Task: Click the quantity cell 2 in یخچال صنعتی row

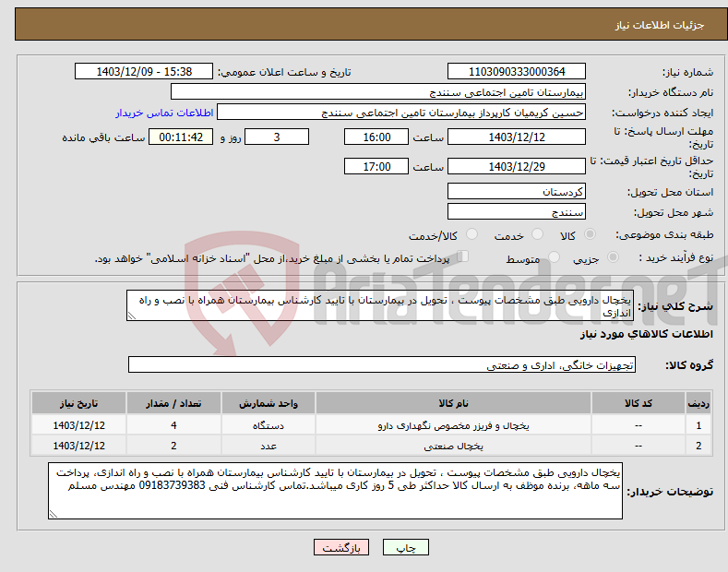Action: coord(173,446)
